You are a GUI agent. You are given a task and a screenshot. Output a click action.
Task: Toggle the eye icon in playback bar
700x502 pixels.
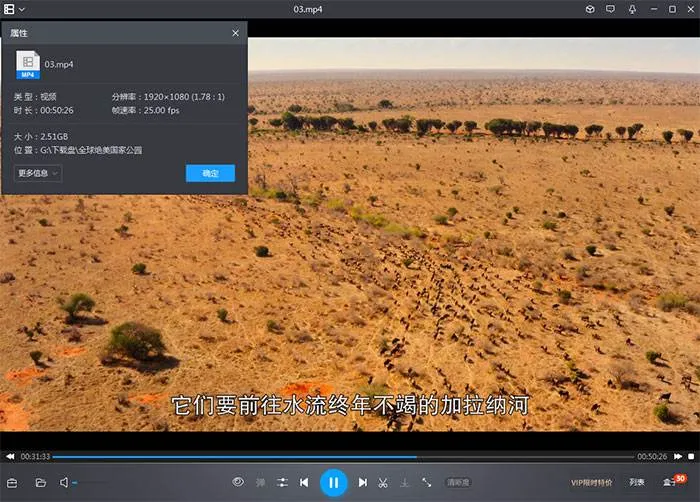238,482
